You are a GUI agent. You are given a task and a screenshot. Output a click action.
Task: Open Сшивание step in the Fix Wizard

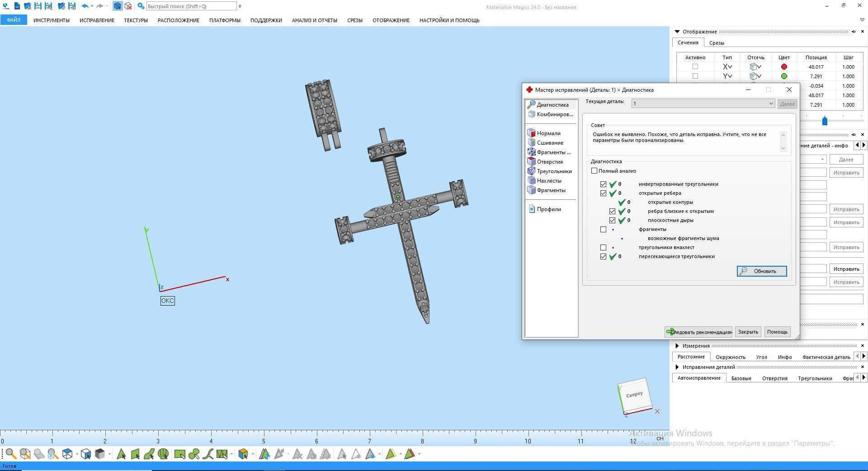pos(545,143)
